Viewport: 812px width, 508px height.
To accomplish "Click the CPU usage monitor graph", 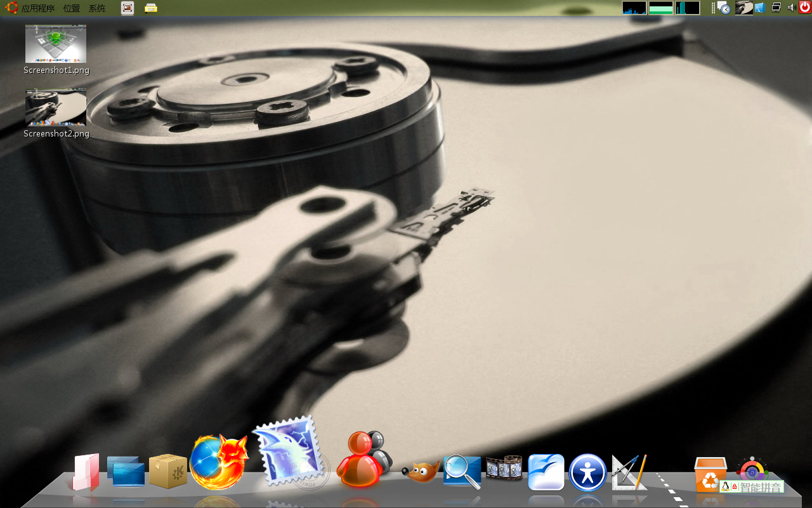I will (634, 8).
